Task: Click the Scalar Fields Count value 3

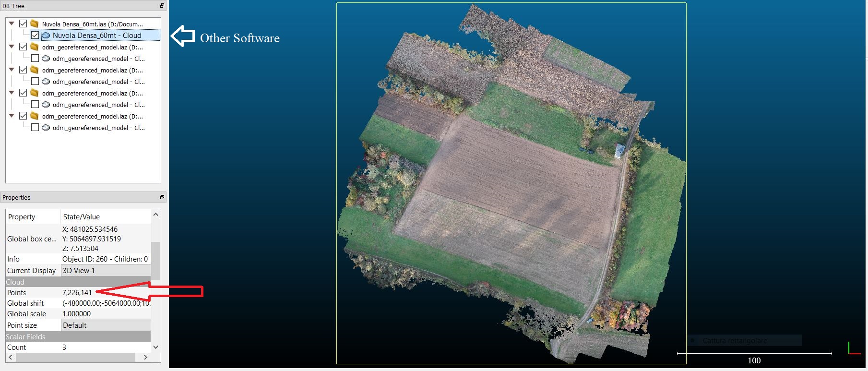Action: coord(64,347)
